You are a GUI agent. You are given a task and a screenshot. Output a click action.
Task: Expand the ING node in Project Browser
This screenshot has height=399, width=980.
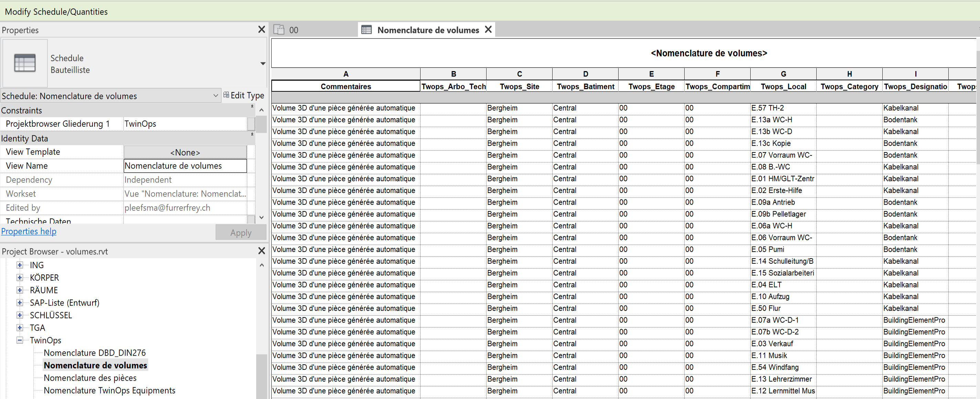[19, 265]
